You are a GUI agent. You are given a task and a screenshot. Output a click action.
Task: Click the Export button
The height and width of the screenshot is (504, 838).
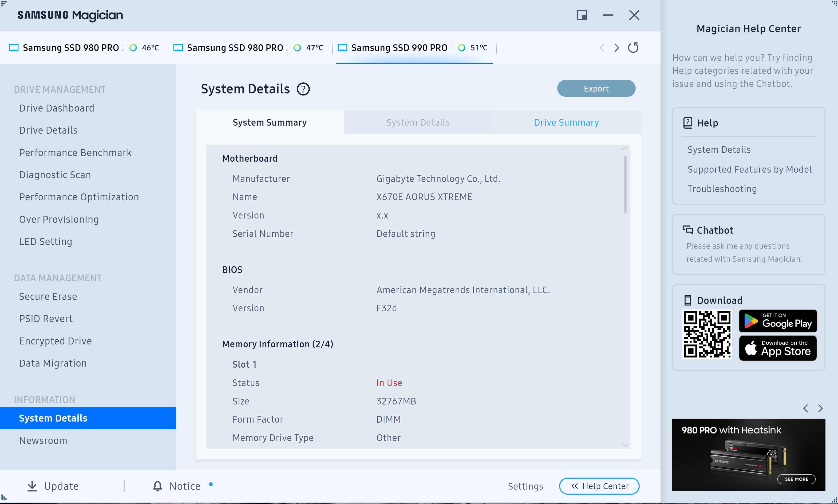tap(596, 88)
